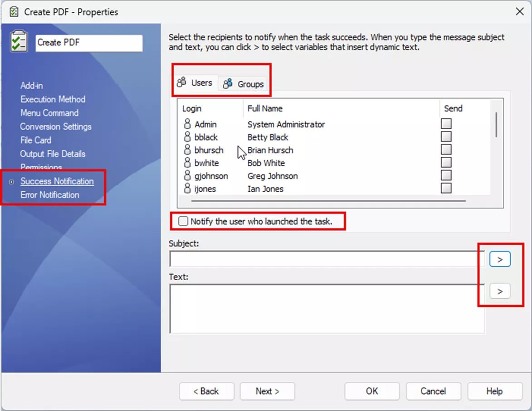The width and height of the screenshot is (532, 411).
Task: Open the Menu Command page
Action: [49, 113]
